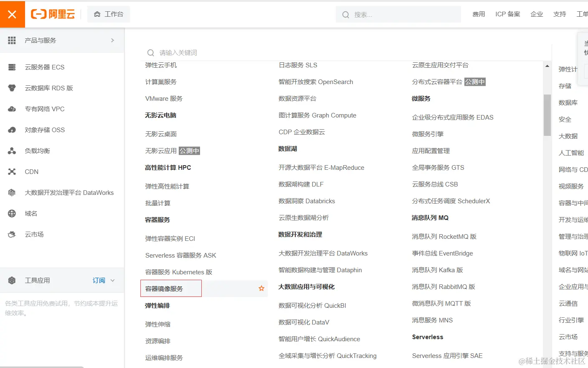Screen dimensions: 588x368
Task: Click the 域名 globe icon
Action: pos(12,213)
